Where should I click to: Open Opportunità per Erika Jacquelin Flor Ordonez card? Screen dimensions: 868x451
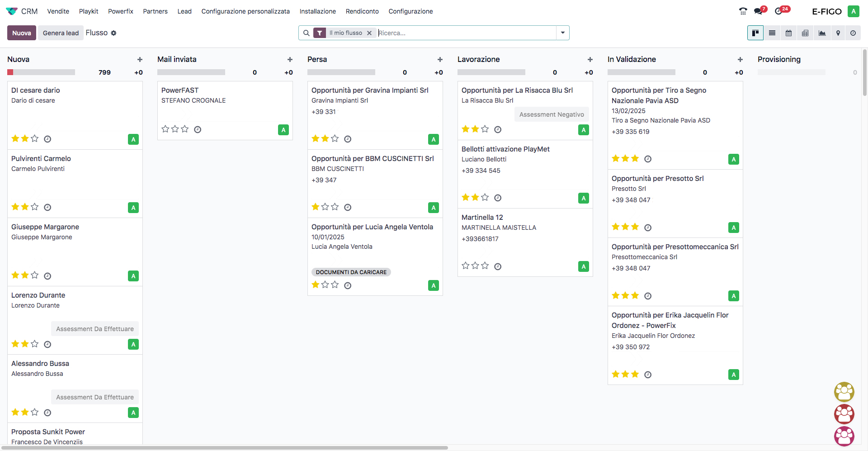[675, 345]
